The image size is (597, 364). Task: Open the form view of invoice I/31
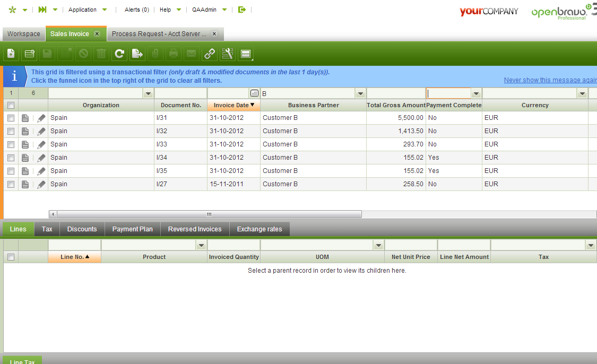coord(25,118)
